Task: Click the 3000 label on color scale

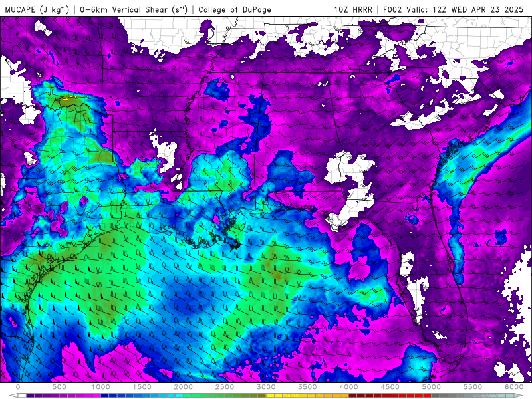Action: point(266,387)
